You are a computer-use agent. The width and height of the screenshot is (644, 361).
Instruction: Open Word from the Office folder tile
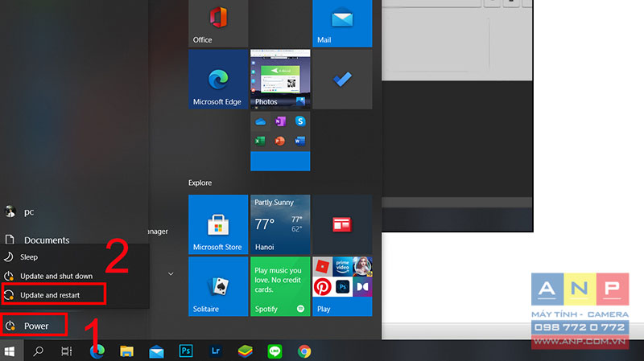pos(299,142)
